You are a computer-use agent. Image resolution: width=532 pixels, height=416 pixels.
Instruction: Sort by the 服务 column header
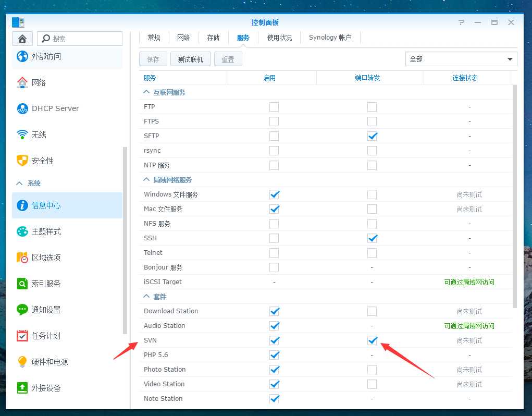pos(183,78)
